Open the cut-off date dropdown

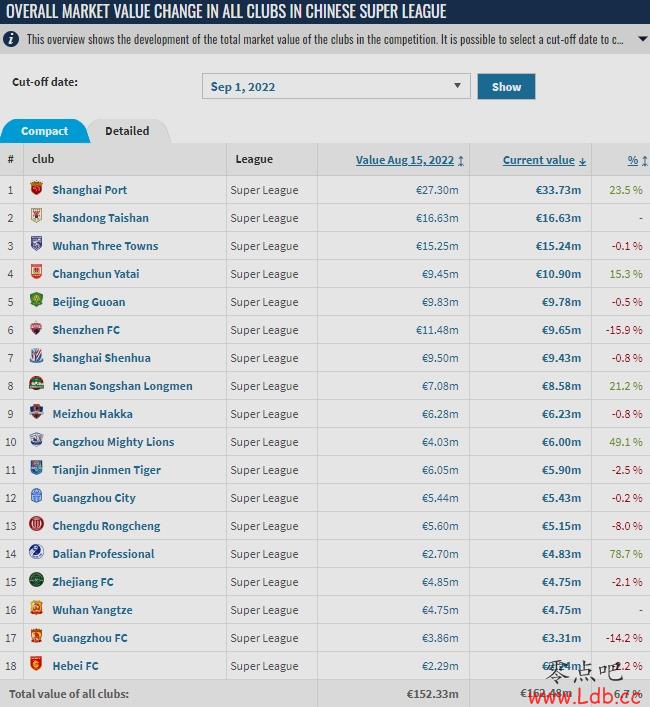(x=336, y=86)
